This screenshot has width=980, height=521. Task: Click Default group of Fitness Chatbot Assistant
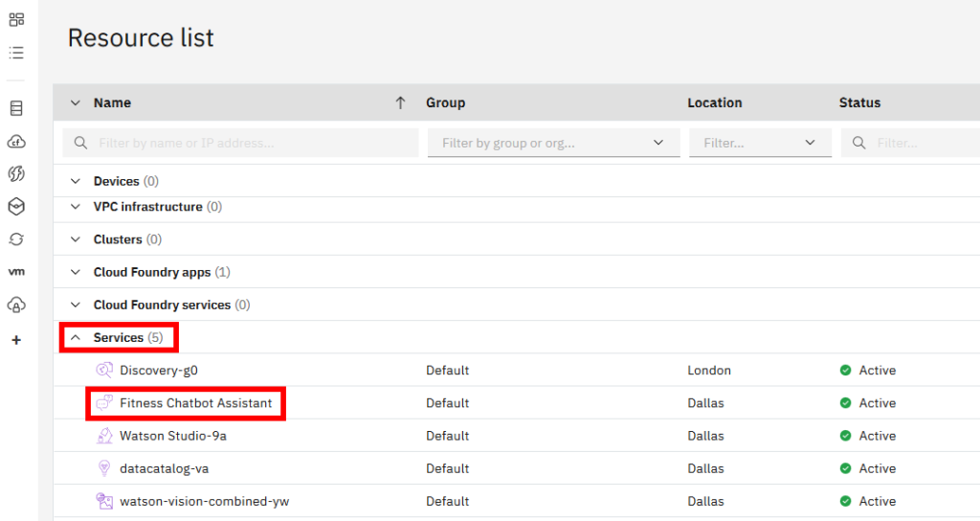point(448,403)
